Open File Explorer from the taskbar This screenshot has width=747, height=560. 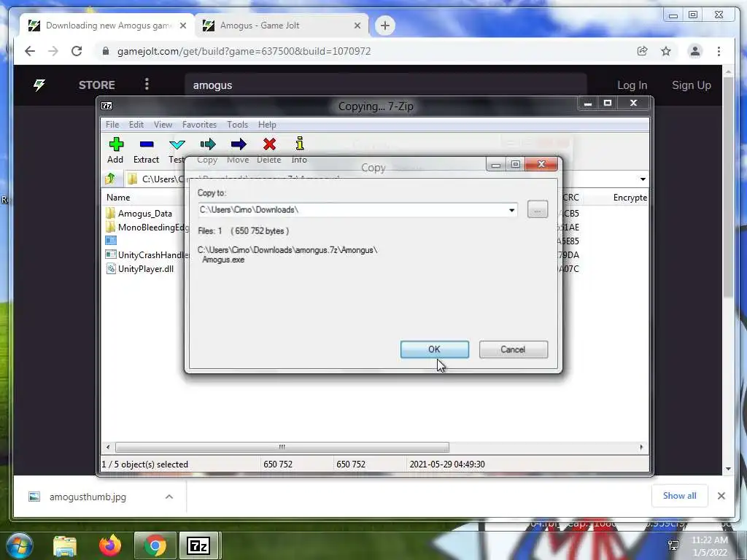click(x=65, y=545)
